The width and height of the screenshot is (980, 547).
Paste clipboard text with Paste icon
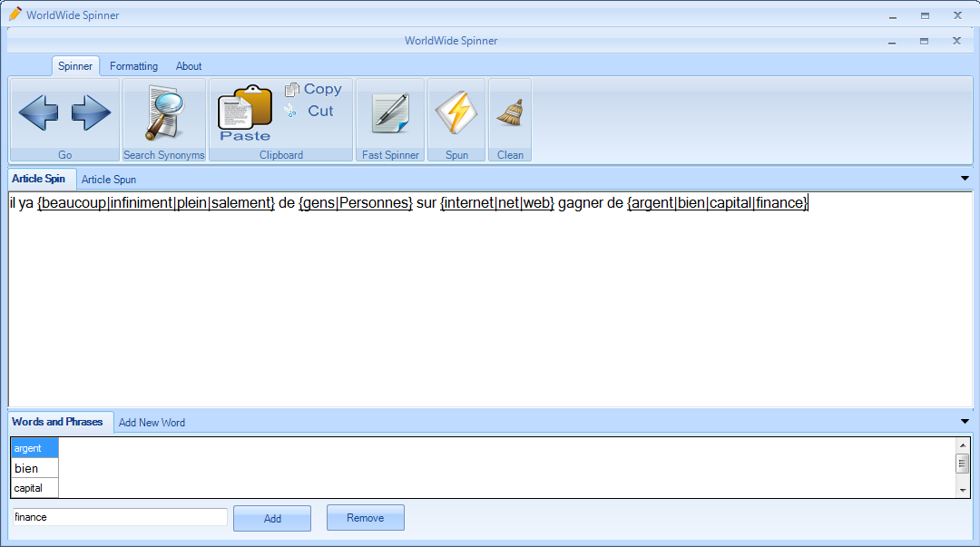point(245,113)
